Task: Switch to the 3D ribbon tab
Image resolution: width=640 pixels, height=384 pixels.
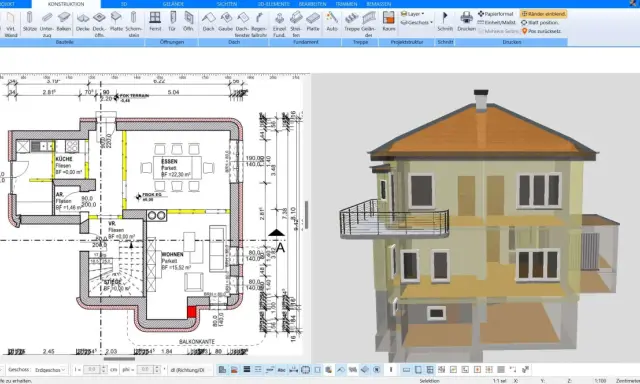Action: pyautogui.click(x=124, y=4)
